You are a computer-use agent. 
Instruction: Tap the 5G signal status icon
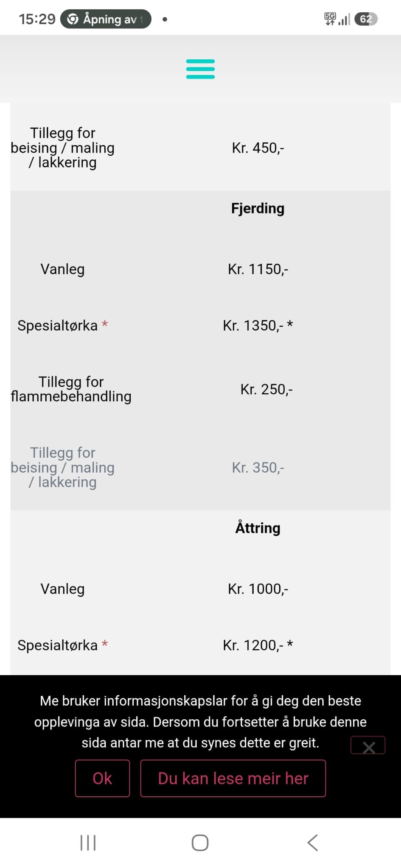[x=330, y=19]
